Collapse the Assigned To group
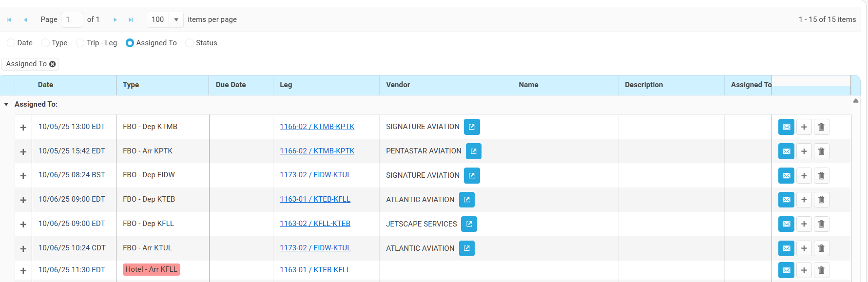 point(6,104)
